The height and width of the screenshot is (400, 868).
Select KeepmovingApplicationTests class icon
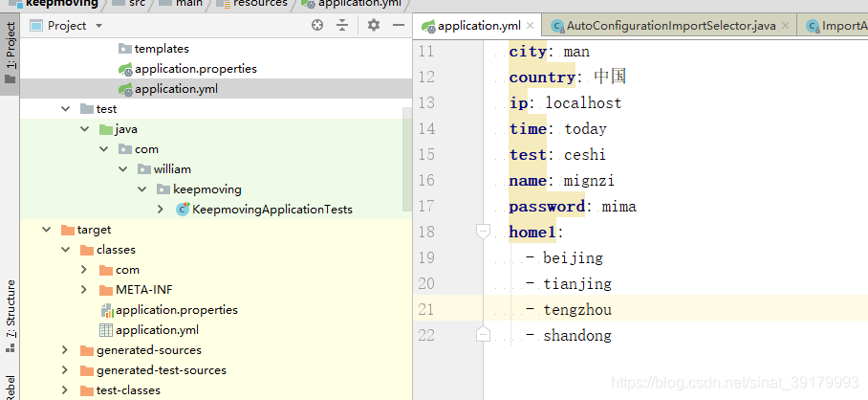(x=183, y=210)
